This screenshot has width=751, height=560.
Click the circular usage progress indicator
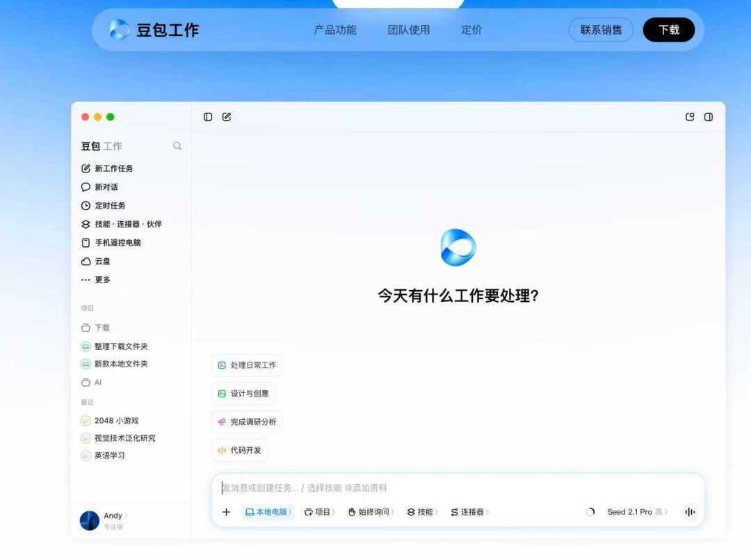(x=590, y=511)
